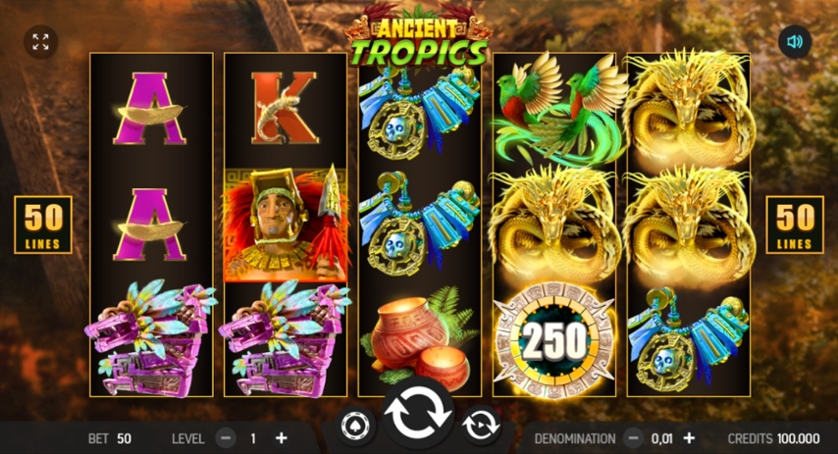Decrease the bet level
Viewport: 838px width, 454px height.
click(226, 438)
